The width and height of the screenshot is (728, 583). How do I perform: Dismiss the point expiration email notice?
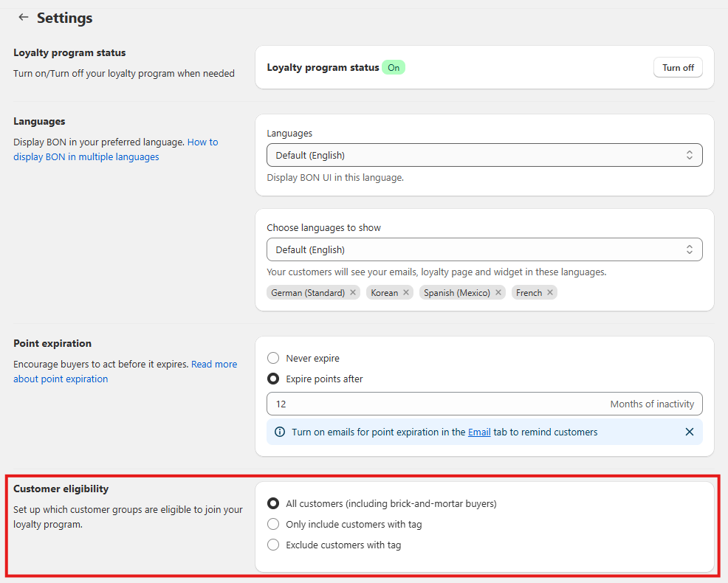690,432
